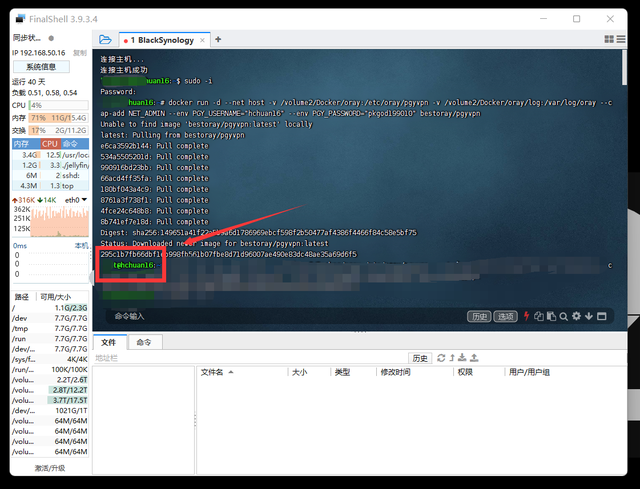Copy IP address via 复制 link
The image size is (640, 489).
80,53
